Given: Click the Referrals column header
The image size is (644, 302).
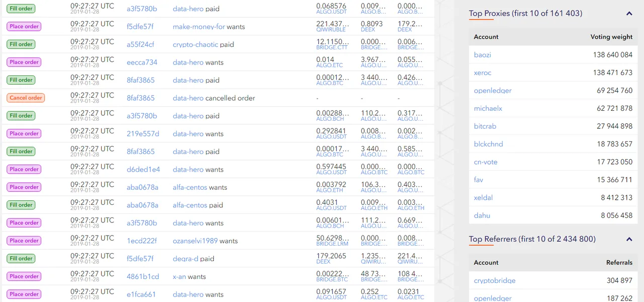Looking at the screenshot, I should [619, 262].
